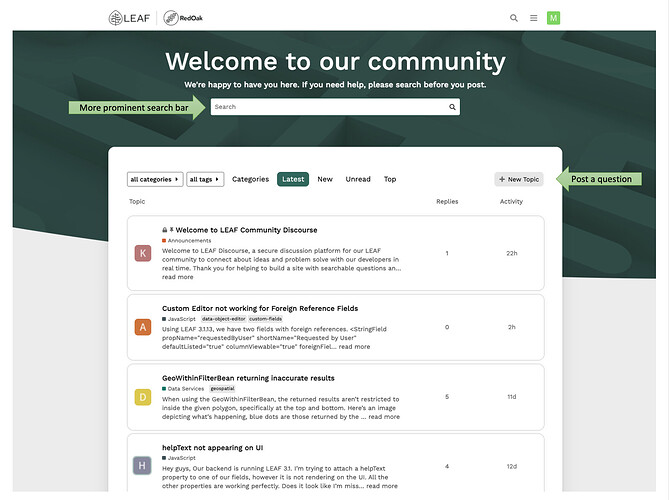The image size is (669, 500).
Task: Click reply count 5 on GeoWithinFilterBean topic
Action: pyautogui.click(x=447, y=397)
